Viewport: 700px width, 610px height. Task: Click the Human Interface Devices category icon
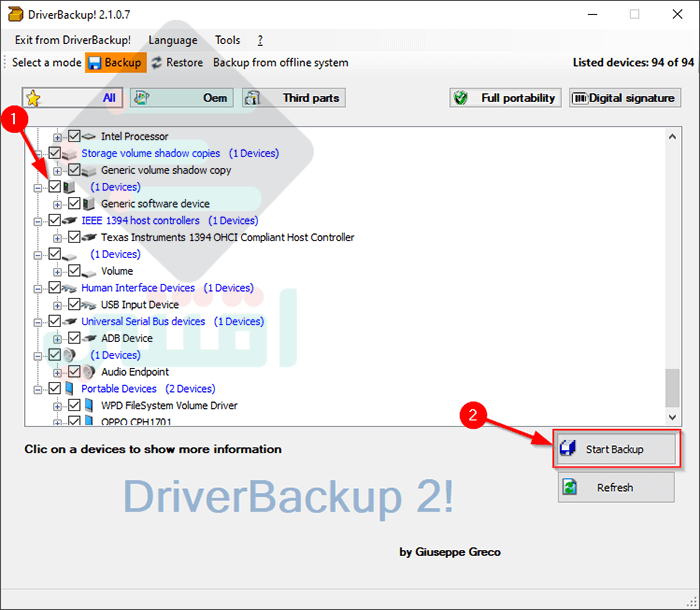pyautogui.click(x=69, y=288)
